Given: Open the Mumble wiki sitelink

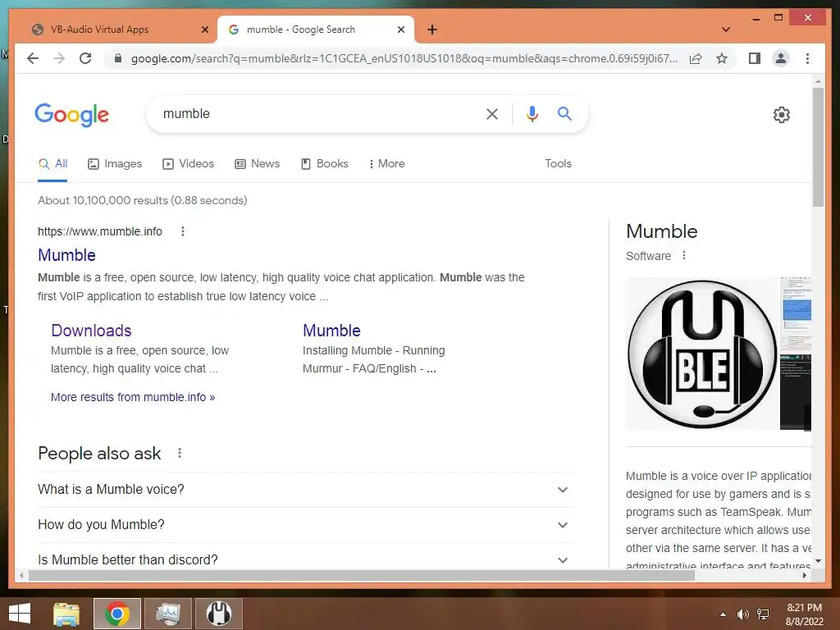Looking at the screenshot, I should [x=331, y=331].
